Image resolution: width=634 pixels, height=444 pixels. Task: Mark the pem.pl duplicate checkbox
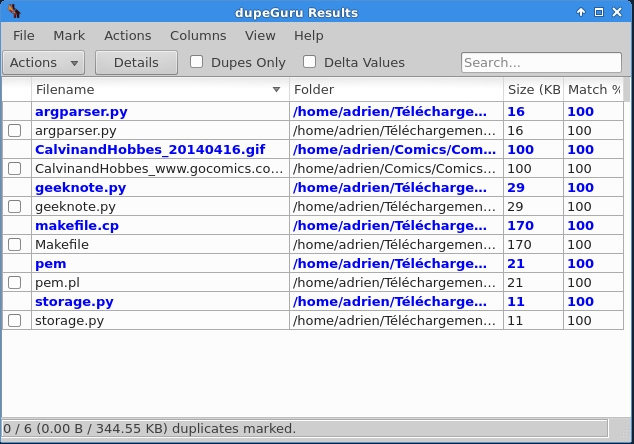[15, 282]
